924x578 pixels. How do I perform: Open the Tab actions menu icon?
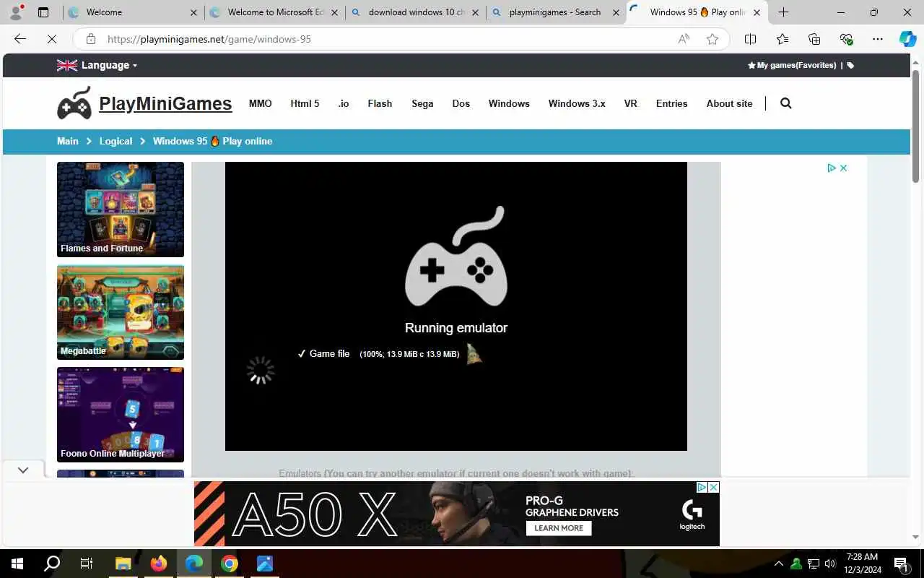[43, 12]
